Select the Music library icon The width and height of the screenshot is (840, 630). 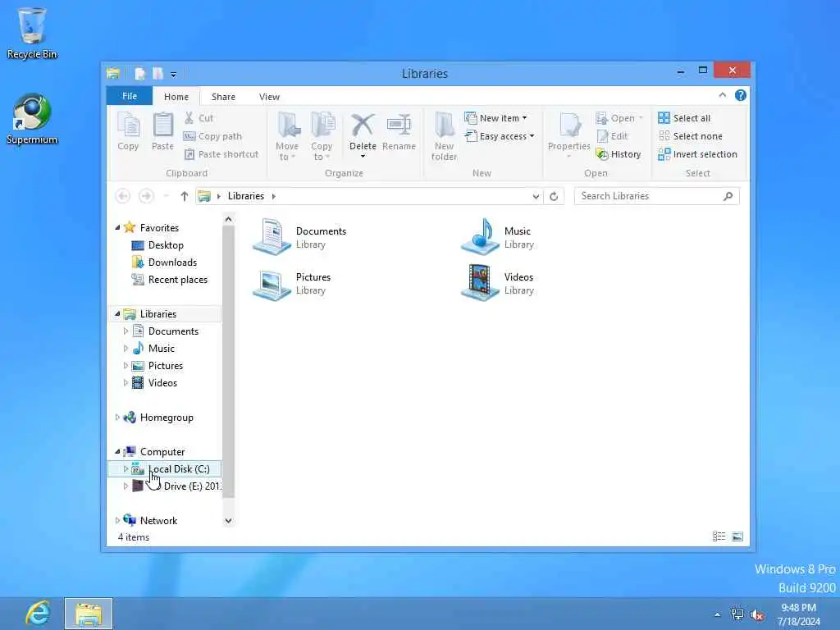point(480,237)
